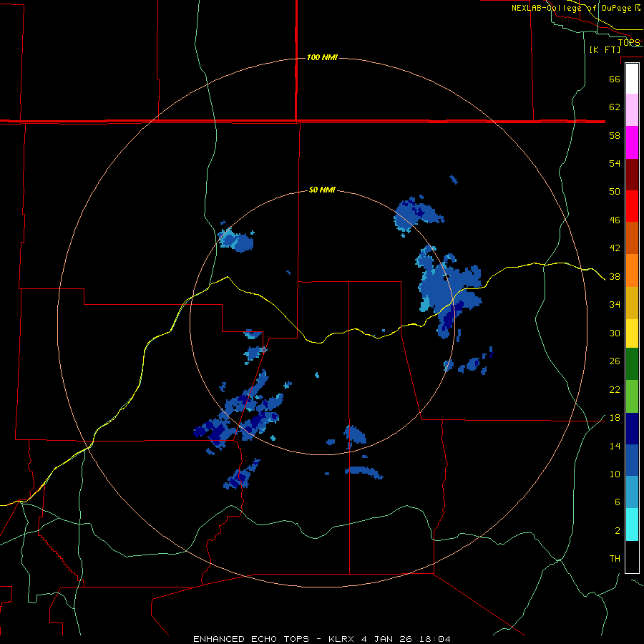Pick the magenta legend color segment
The height and width of the screenshot is (644, 644).
632,142
